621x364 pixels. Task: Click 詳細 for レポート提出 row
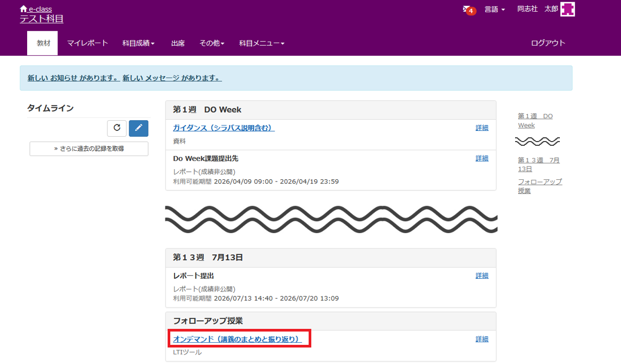[482, 275]
